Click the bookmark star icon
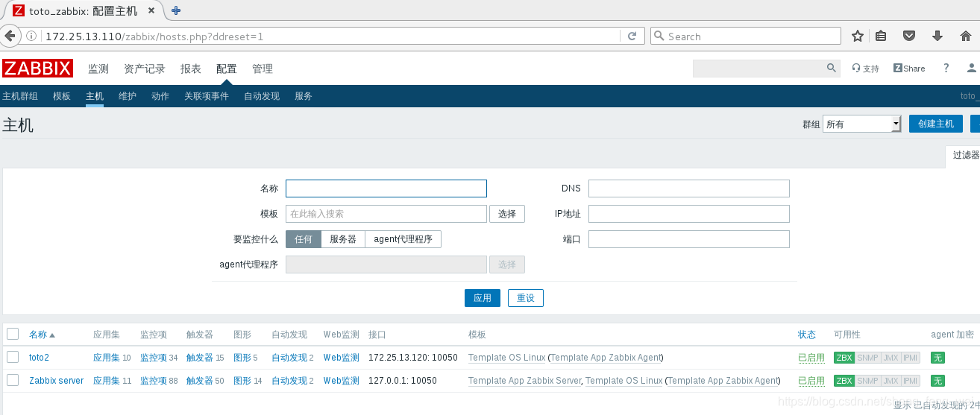Screen dimensions: 980x415 (858, 36)
